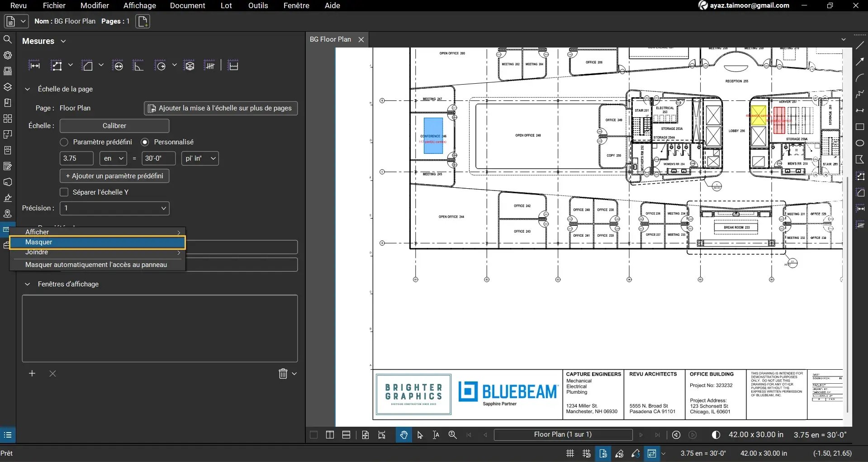Select the Personnalisé scale option
Image resolution: width=868 pixels, height=462 pixels.
145,142
